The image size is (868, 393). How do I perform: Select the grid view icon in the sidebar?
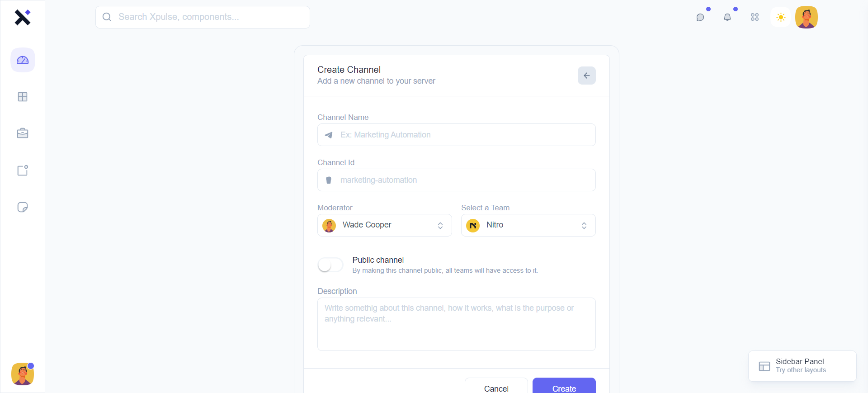tap(23, 97)
